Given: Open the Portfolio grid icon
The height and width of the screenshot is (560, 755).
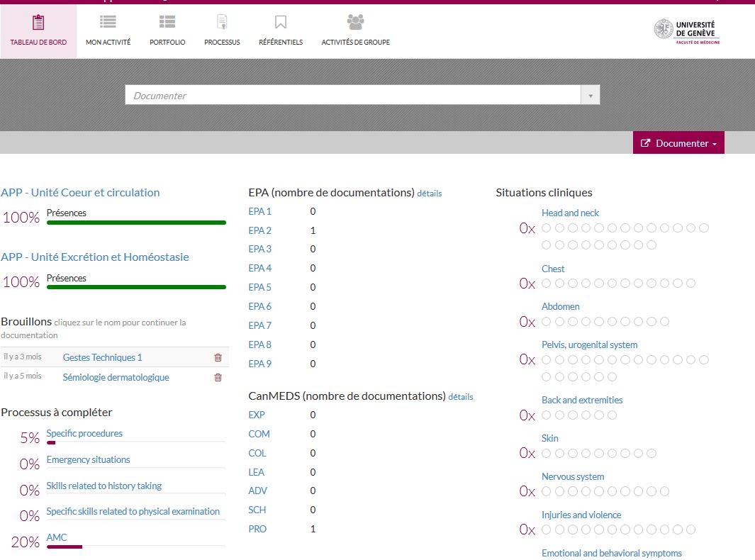Looking at the screenshot, I should pos(167,22).
